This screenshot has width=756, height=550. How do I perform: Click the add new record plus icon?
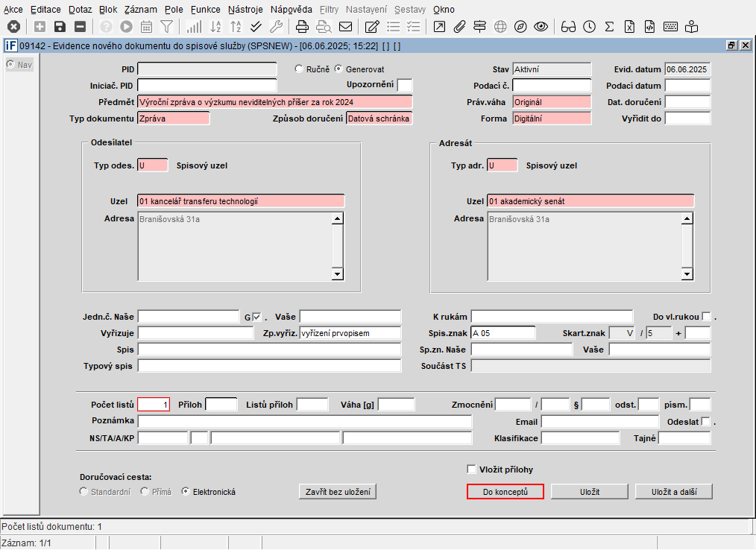pos(40,27)
